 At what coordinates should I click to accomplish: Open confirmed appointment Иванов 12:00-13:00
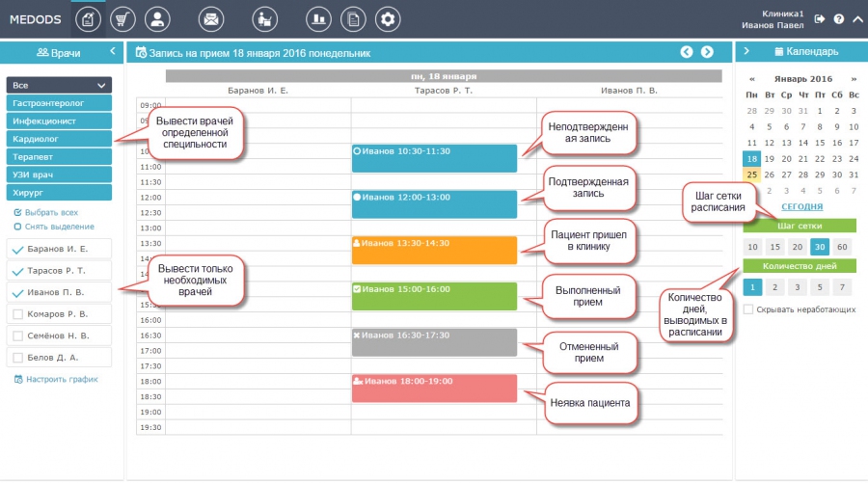[434, 204]
